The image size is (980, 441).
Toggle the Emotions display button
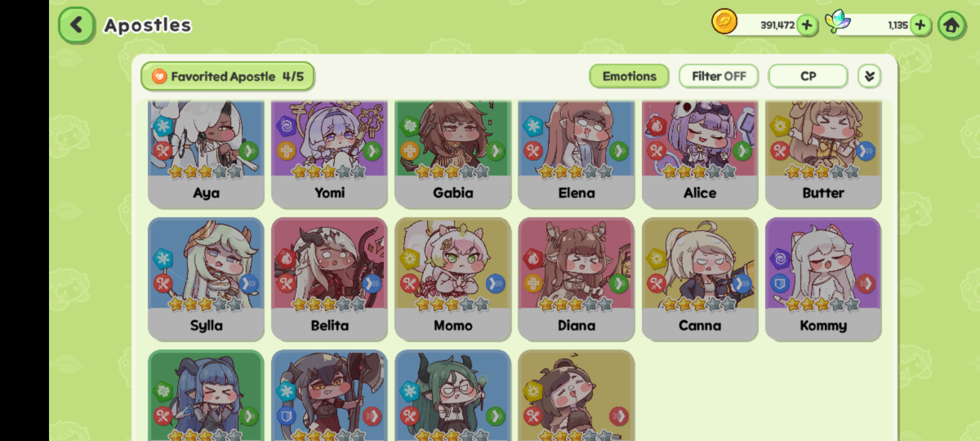click(629, 77)
